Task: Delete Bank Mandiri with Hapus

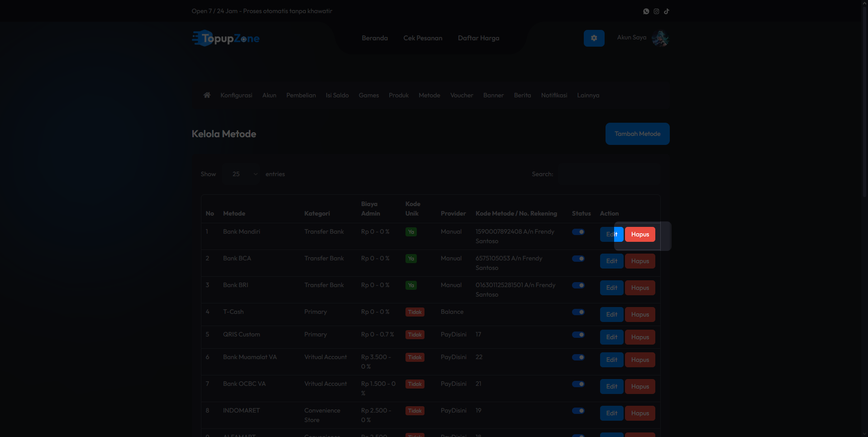Action: (x=640, y=234)
